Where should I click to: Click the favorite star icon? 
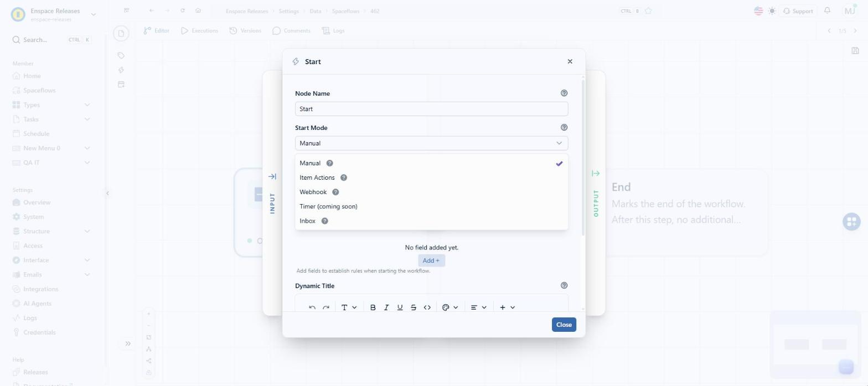pyautogui.click(x=648, y=11)
